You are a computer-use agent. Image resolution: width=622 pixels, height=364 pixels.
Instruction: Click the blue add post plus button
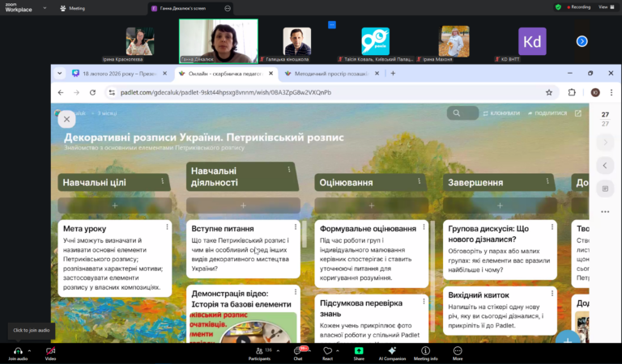568,339
